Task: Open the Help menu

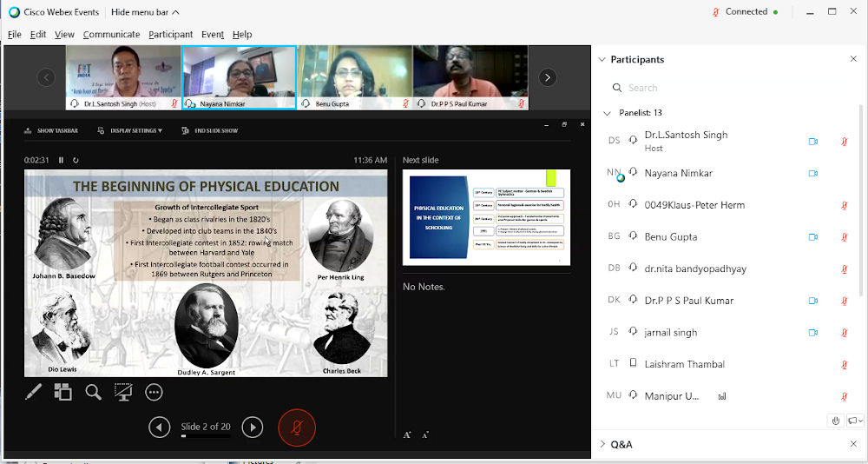Action: tap(242, 35)
